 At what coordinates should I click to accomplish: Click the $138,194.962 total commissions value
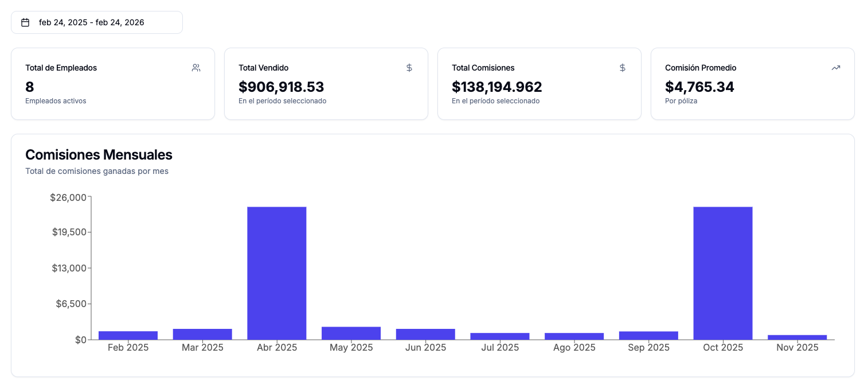click(x=496, y=87)
